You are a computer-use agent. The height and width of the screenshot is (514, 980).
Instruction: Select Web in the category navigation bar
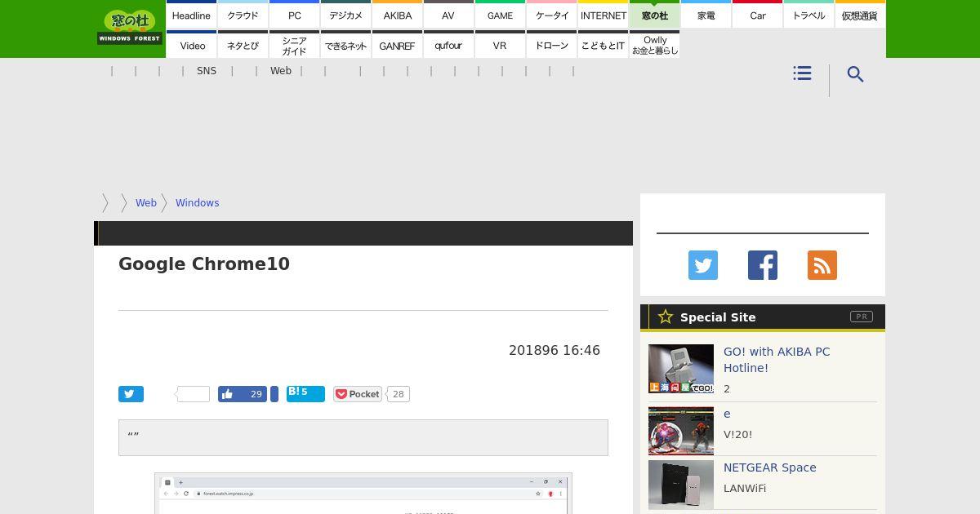[x=281, y=71]
